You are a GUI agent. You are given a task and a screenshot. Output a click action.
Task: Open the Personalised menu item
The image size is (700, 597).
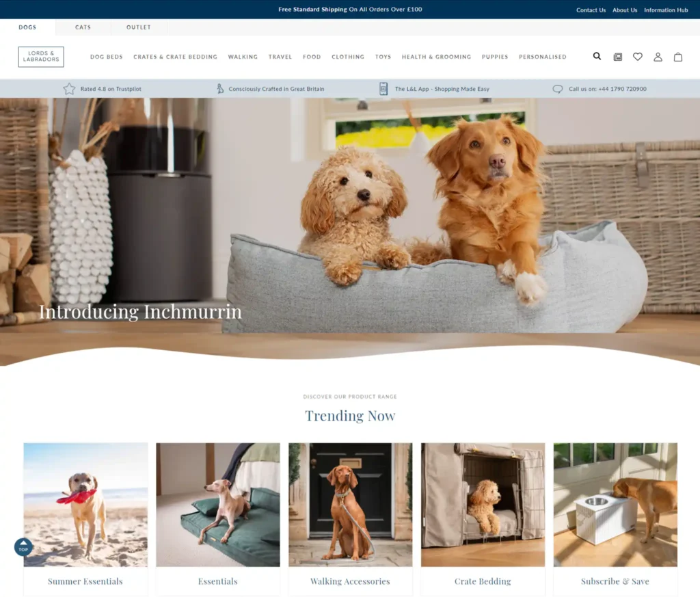coord(542,57)
